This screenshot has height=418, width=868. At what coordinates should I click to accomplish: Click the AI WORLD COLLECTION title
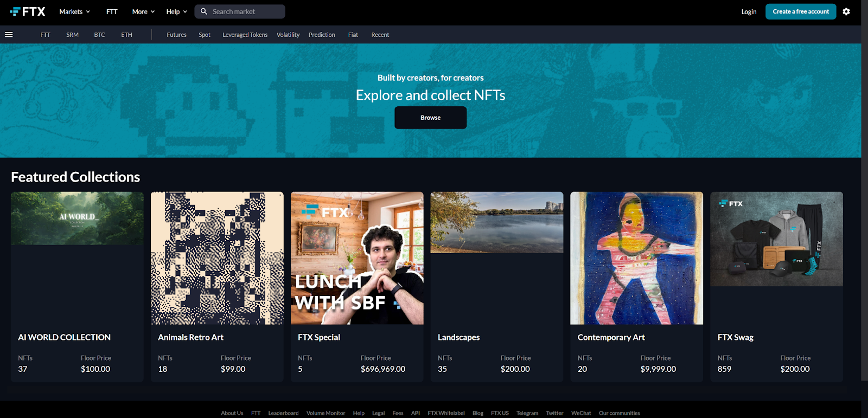pyautogui.click(x=64, y=337)
